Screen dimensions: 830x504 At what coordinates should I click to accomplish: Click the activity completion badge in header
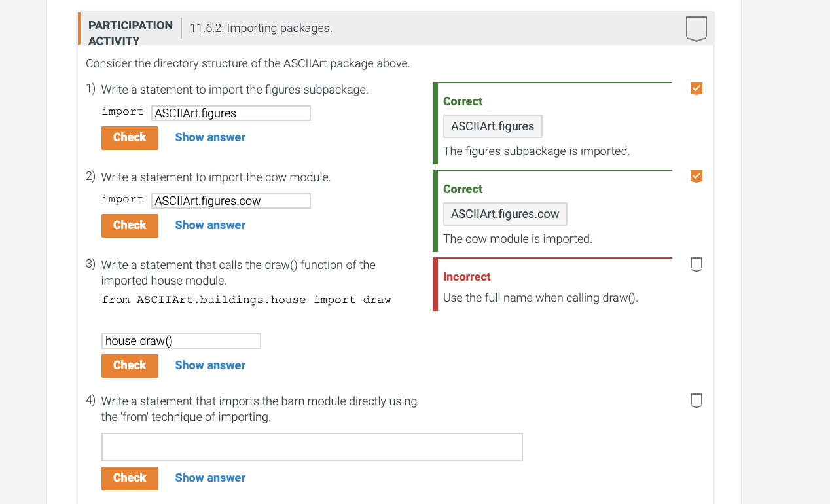click(696, 29)
